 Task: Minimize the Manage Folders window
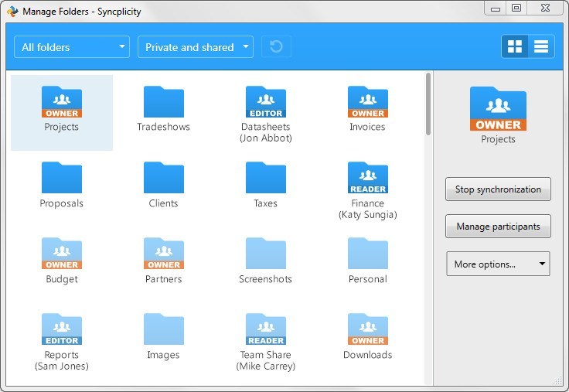pyautogui.click(x=496, y=9)
